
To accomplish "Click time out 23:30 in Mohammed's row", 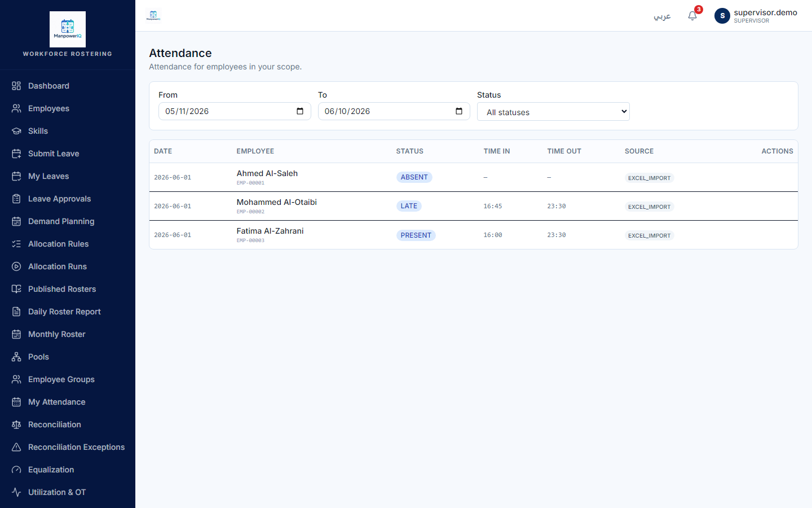I will (557, 206).
